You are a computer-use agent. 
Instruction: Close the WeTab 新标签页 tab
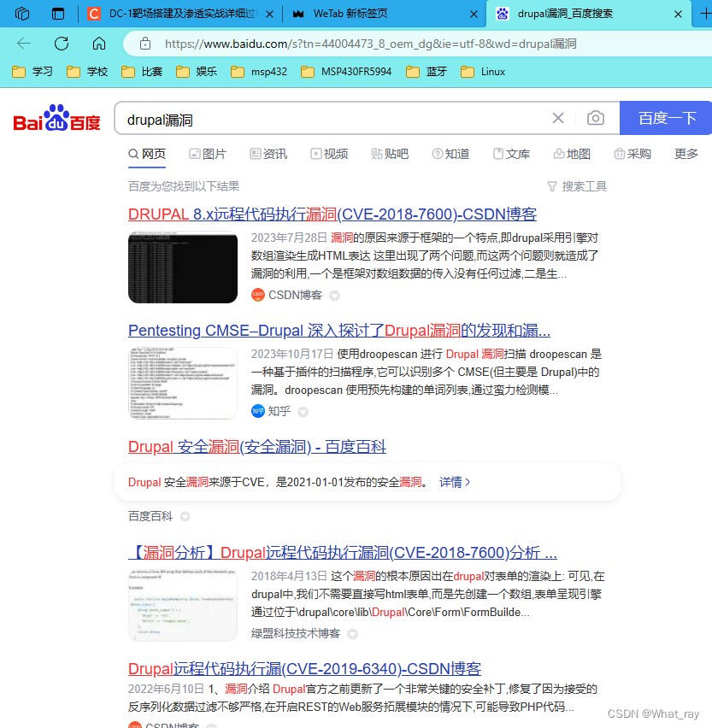click(x=474, y=15)
